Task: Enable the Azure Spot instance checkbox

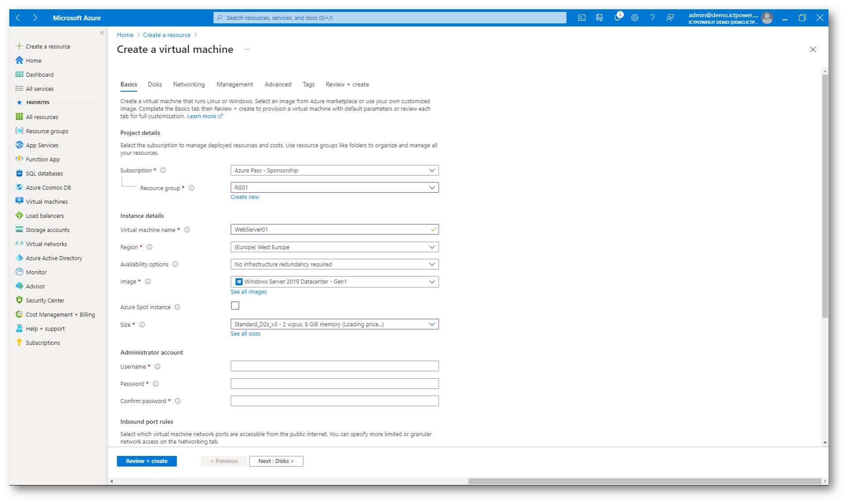Action: click(x=235, y=306)
